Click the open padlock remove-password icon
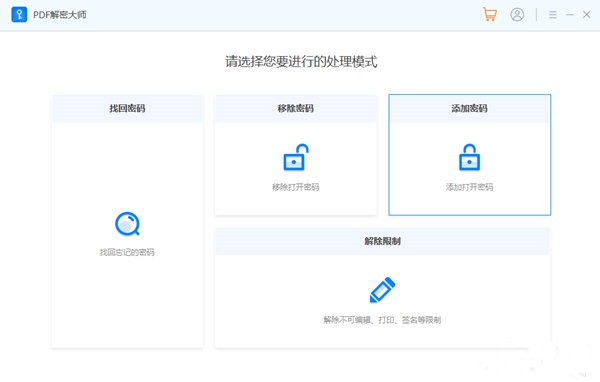600x382 pixels. 296,157
